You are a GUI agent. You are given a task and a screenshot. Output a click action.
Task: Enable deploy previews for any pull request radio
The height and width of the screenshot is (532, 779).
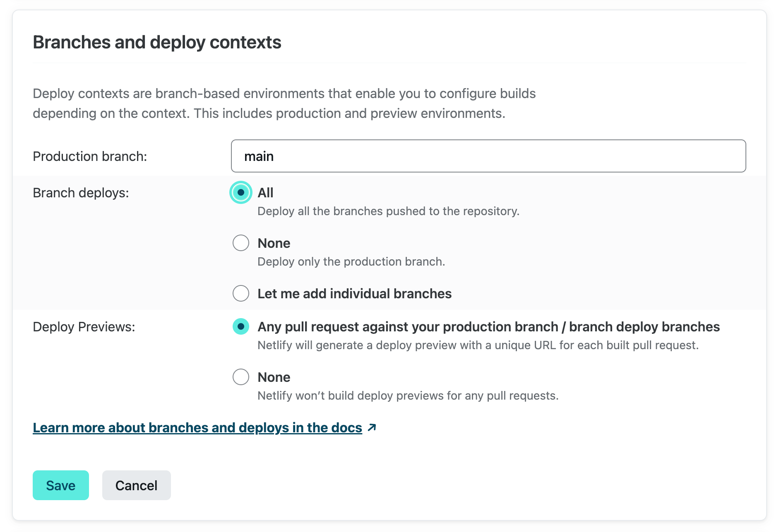[x=241, y=326]
